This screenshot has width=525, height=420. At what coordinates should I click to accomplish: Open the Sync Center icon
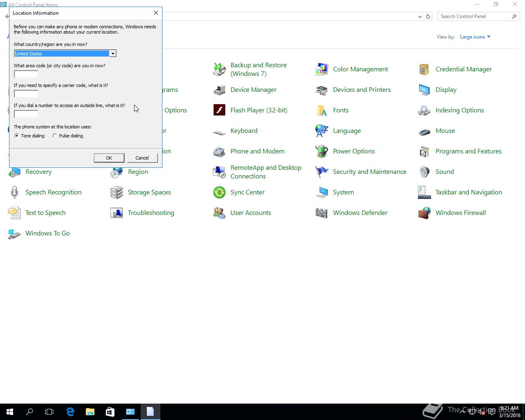[x=219, y=192]
